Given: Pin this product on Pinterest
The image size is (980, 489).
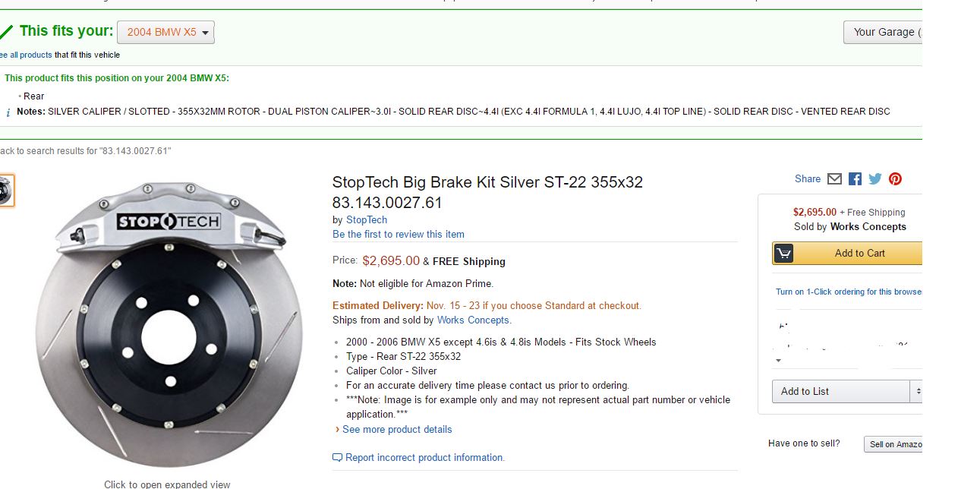Looking at the screenshot, I should point(896,179).
